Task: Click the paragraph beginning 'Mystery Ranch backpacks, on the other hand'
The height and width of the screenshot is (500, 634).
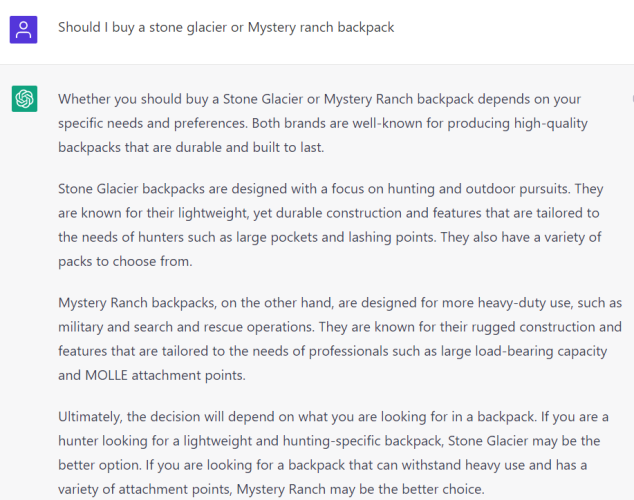Action: [x=340, y=339]
